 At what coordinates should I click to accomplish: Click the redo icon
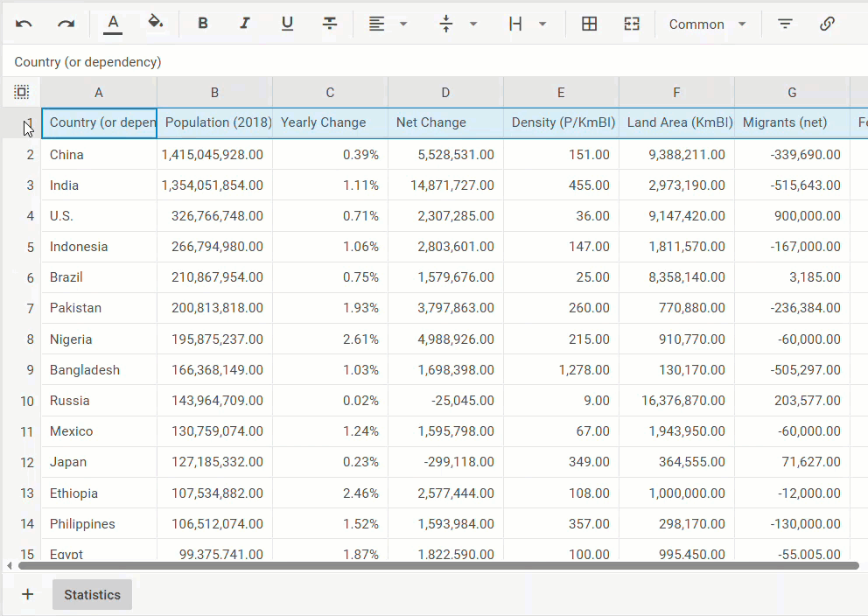[65, 24]
